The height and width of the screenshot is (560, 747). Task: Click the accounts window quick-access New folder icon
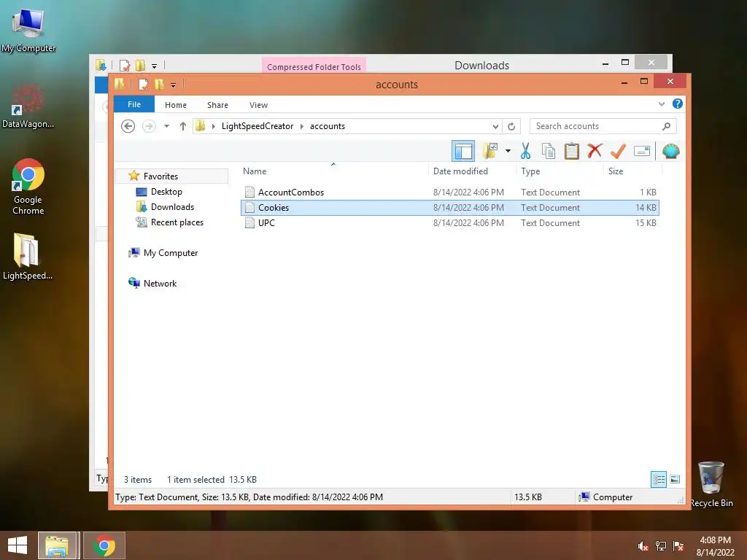(x=158, y=85)
